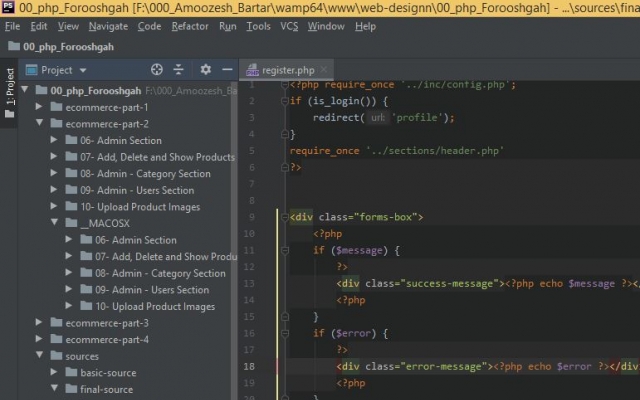Open the File menu
Screen dimensions: 640x400
point(12,27)
